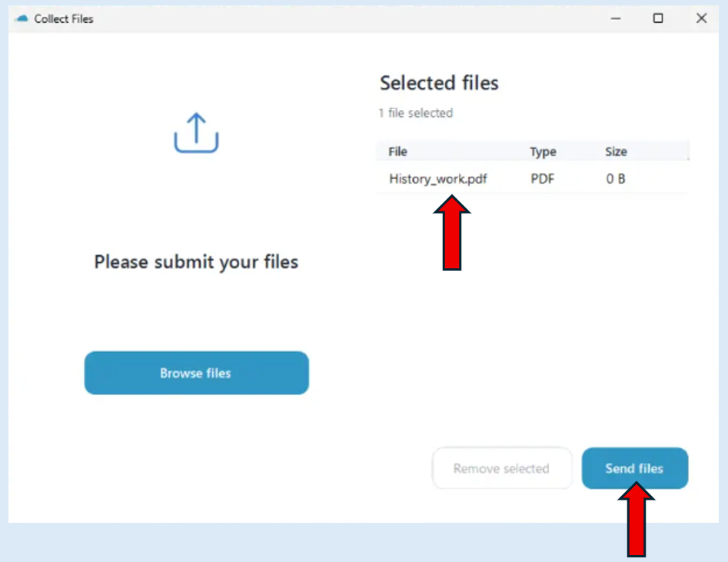Click the Browse files button
Screen dimensions: 728x562
coord(196,373)
